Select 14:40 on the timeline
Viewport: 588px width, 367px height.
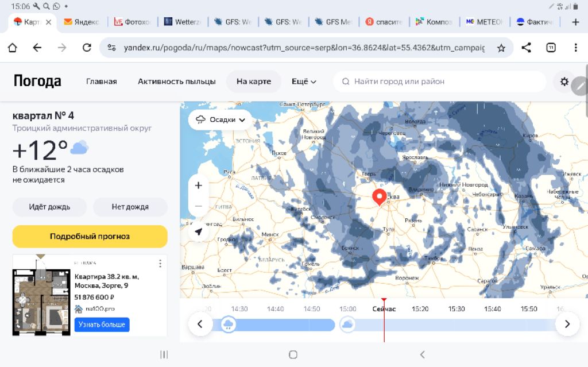(275, 309)
